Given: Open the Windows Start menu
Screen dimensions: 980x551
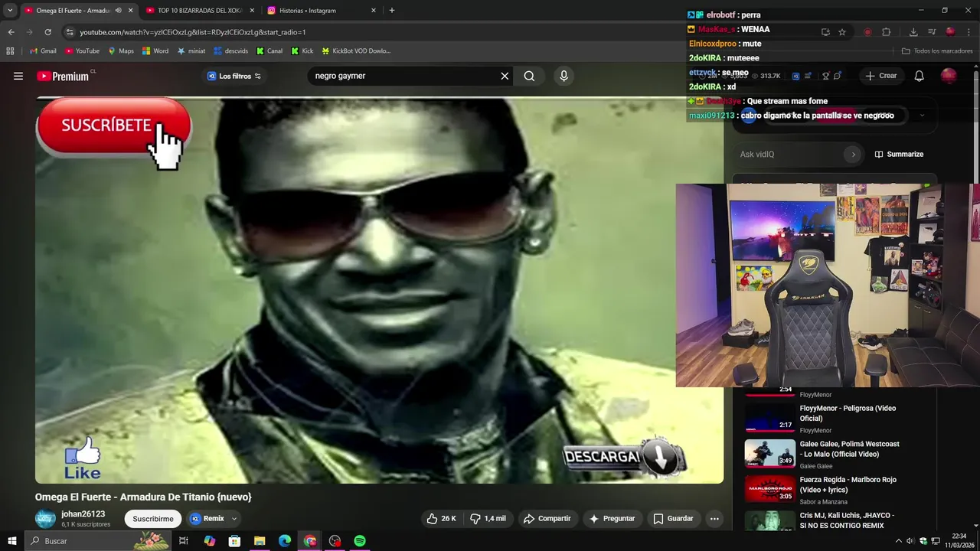Looking at the screenshot, I should pos(11,541).
